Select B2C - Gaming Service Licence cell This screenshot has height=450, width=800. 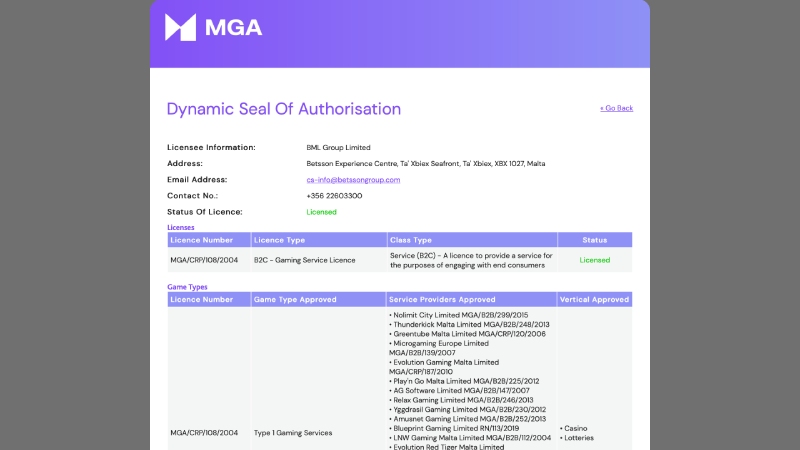[305, 260]
